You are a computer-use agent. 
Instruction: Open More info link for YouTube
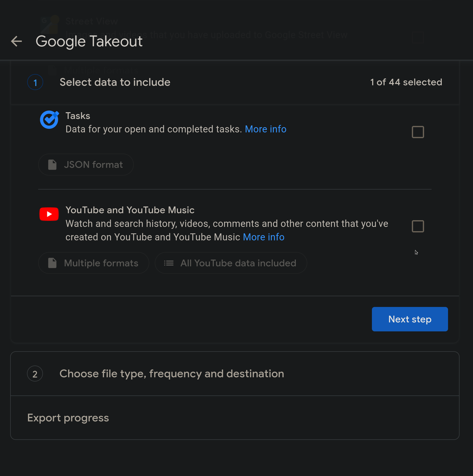point(264,237)
